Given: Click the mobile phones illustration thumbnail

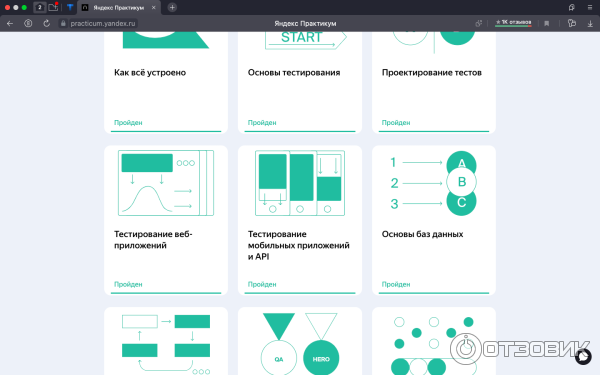Looking at the screenshot, I should (x=300, y=183).
